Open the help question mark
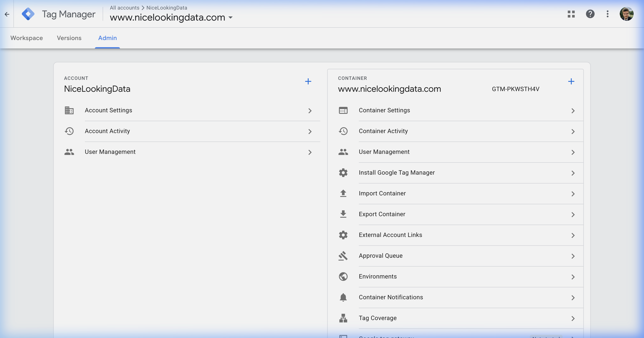The image size is (644, 338). point(590,14)
